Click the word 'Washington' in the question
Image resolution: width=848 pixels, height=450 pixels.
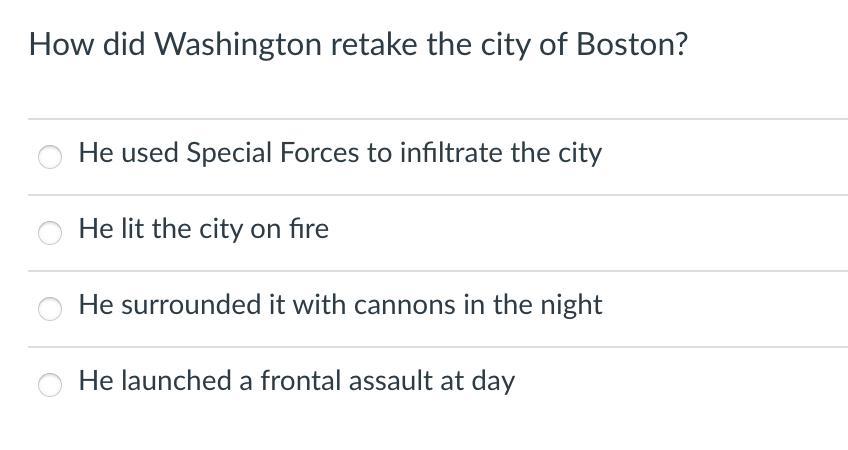238,44
